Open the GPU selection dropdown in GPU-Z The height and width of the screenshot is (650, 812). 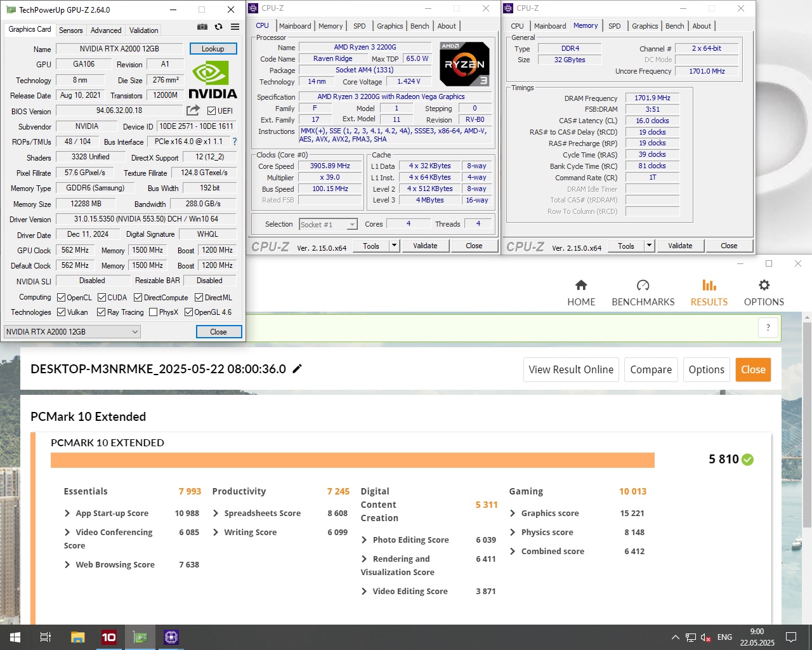pos(72,331)
